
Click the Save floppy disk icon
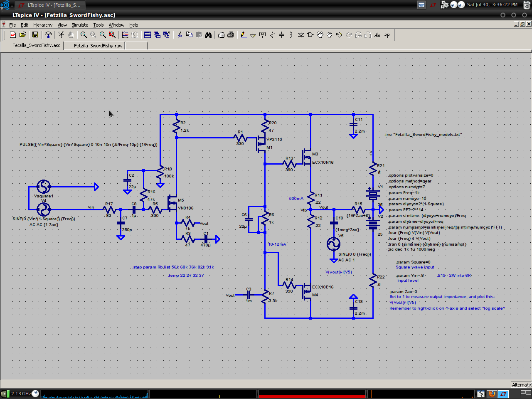tap(35, 35)
